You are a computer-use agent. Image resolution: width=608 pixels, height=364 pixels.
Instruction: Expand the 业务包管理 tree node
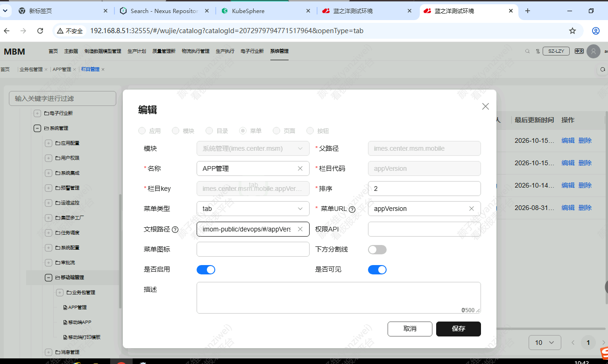60,293
